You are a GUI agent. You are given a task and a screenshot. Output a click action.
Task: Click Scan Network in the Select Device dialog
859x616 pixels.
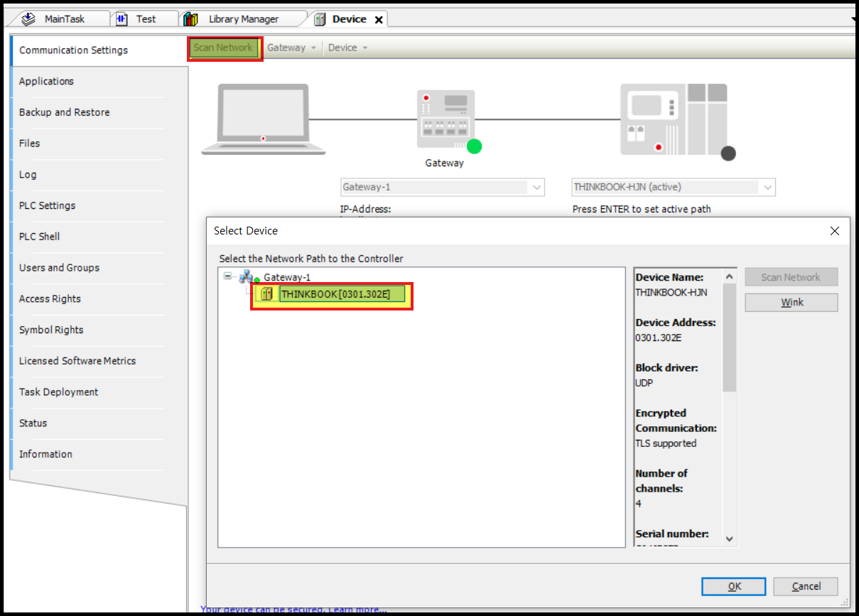pyautogui.click(x=791, y=277)
